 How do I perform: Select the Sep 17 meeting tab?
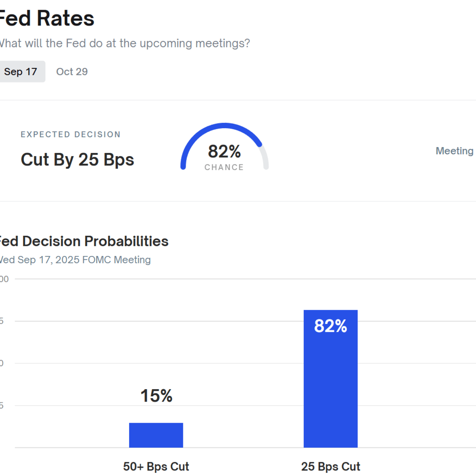pos(21,71)
